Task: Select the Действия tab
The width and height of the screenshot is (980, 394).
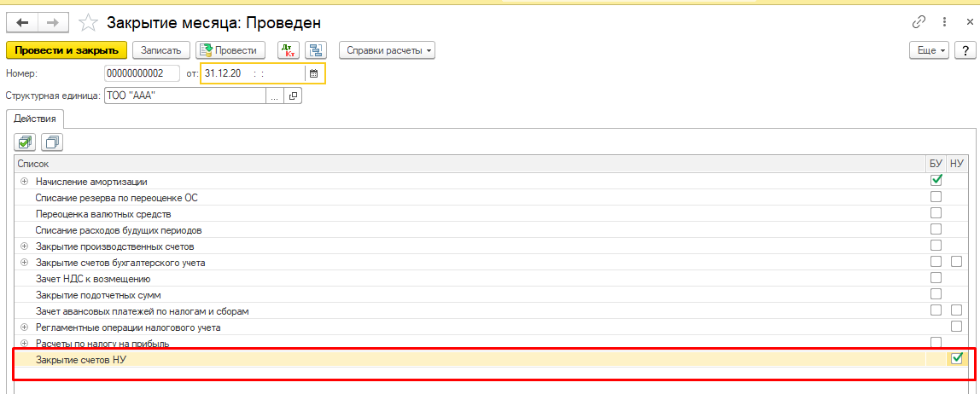Action: (x=36, y=119)
